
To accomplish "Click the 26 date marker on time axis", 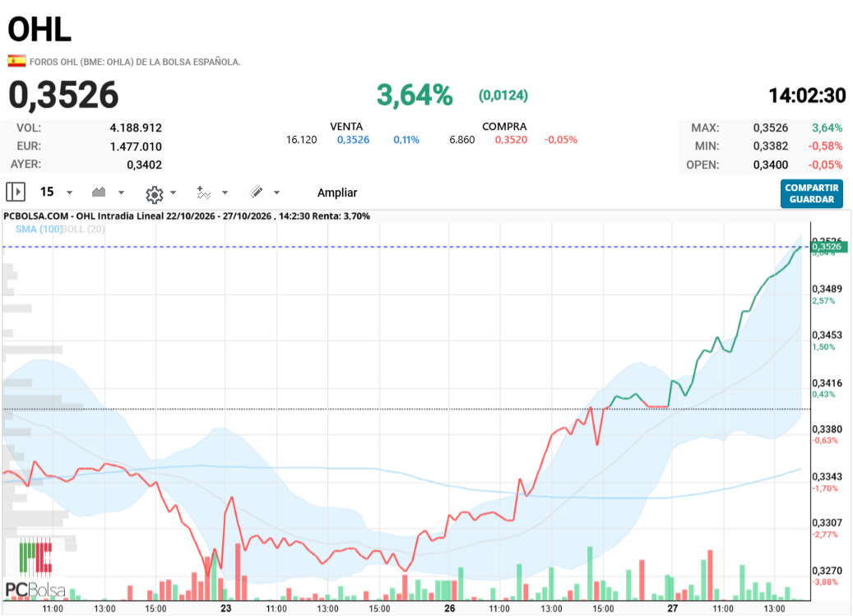I will (449, 609).
